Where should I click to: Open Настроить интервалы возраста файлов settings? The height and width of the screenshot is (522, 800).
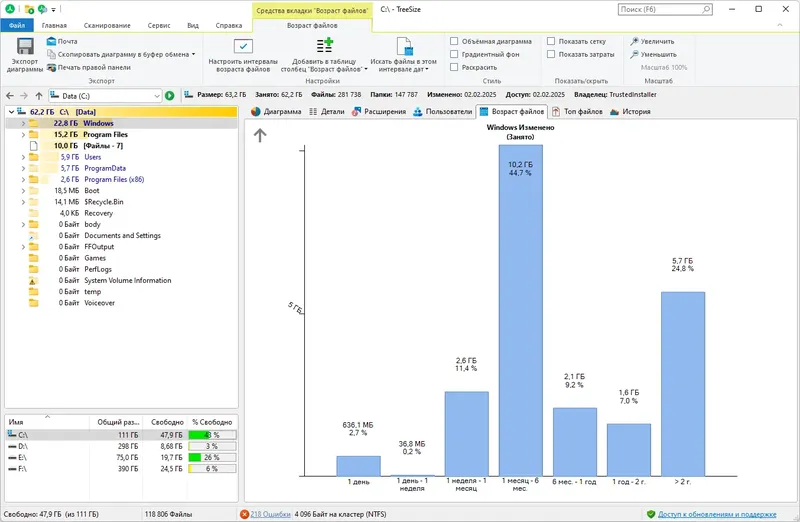click(243, 46)
